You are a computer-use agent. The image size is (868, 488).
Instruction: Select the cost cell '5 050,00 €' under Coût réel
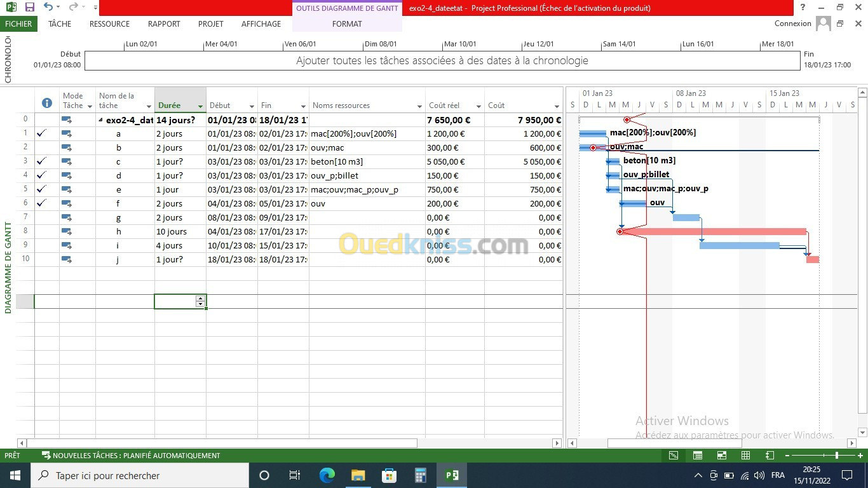click(455, 162)
